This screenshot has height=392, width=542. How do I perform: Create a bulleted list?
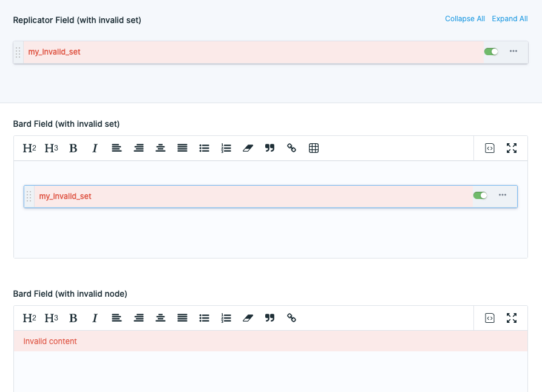pos(204,148)
